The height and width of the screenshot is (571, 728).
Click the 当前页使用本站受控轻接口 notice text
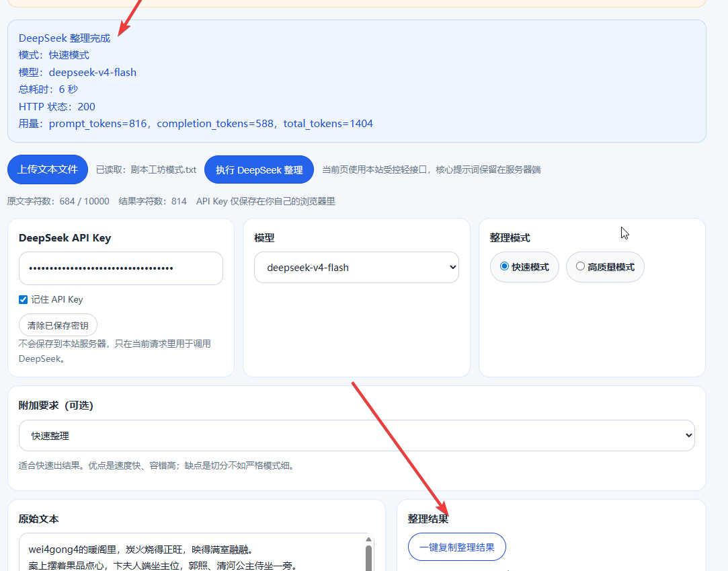432,169
